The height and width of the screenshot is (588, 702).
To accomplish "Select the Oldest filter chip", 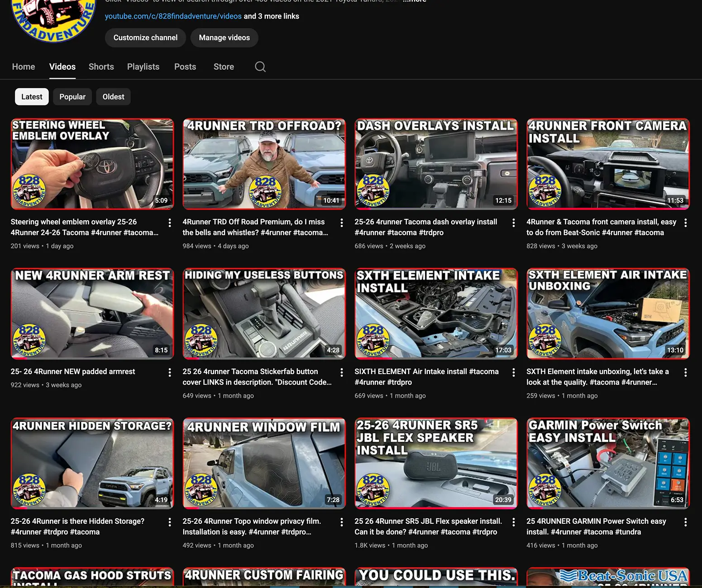I will (x=113, y=96).
